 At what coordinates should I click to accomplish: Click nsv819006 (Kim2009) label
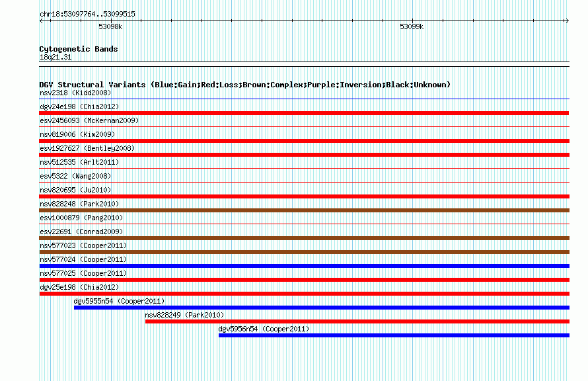pos(77,134)
